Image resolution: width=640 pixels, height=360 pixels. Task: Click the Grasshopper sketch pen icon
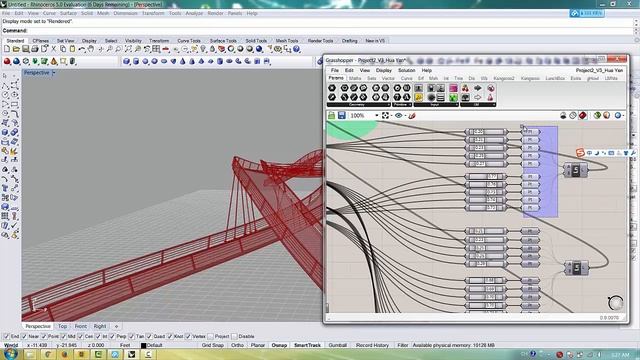click(x=412, y=116)
